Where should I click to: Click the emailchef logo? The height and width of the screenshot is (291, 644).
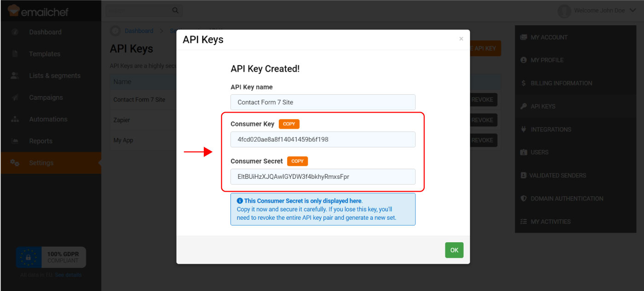click(x=38, y=11)
